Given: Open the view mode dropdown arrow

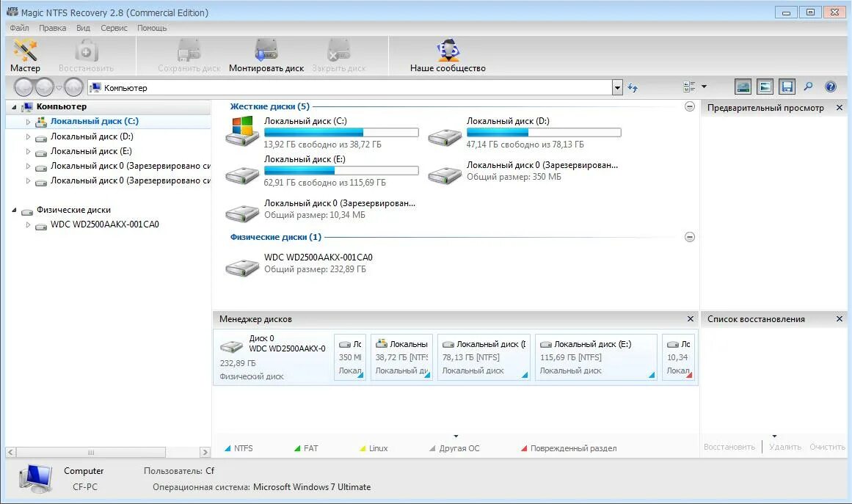Looking at the screenshot, I should 704,87.
